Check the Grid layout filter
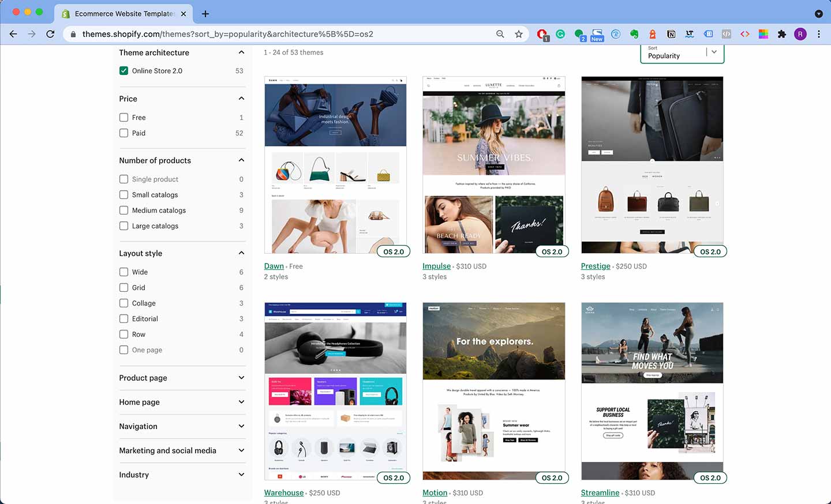Viewport: 831px width, 504px height. pyautogui.click(x=123, y=288)
